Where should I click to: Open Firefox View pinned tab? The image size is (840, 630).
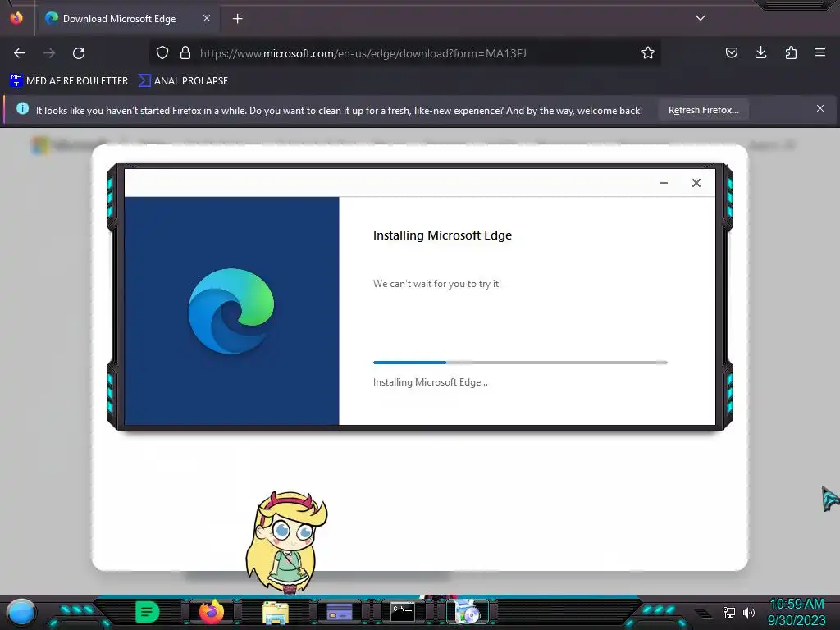coord(16,18)
